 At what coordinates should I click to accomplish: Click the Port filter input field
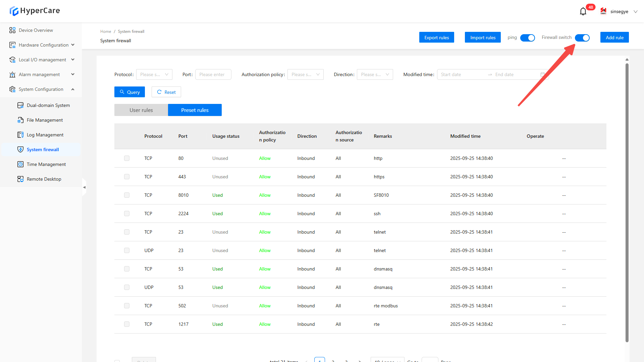click(x=213, y=74)
